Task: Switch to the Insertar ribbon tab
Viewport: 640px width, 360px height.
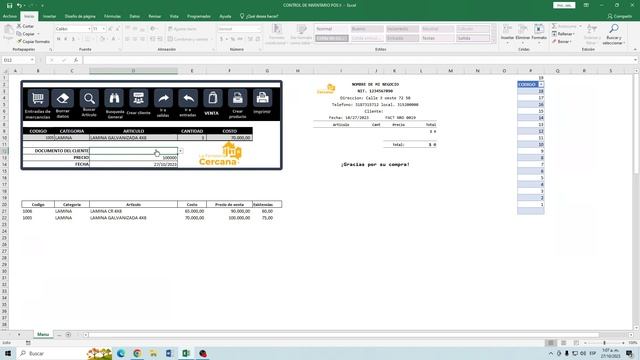Action: [49, 16]
